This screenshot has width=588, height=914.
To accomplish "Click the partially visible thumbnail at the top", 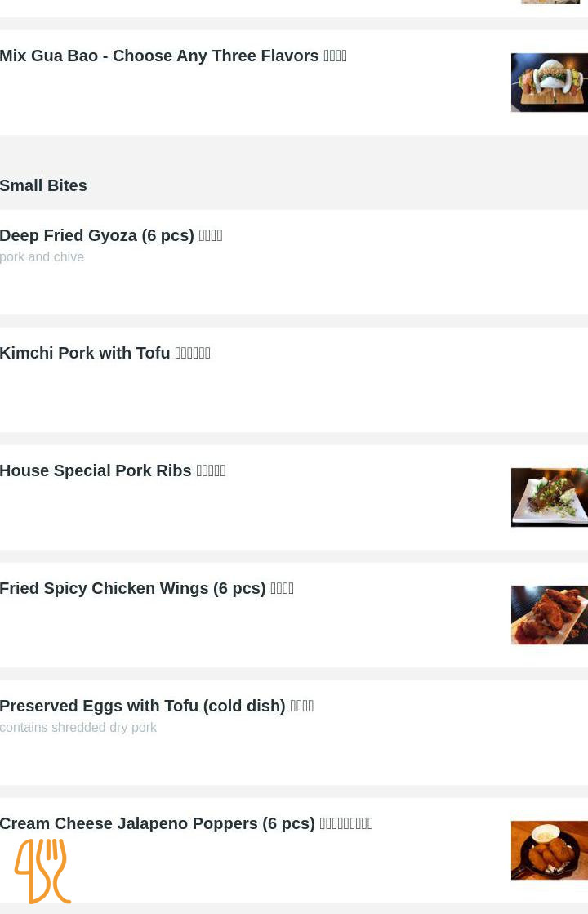I will click(550, 2).
